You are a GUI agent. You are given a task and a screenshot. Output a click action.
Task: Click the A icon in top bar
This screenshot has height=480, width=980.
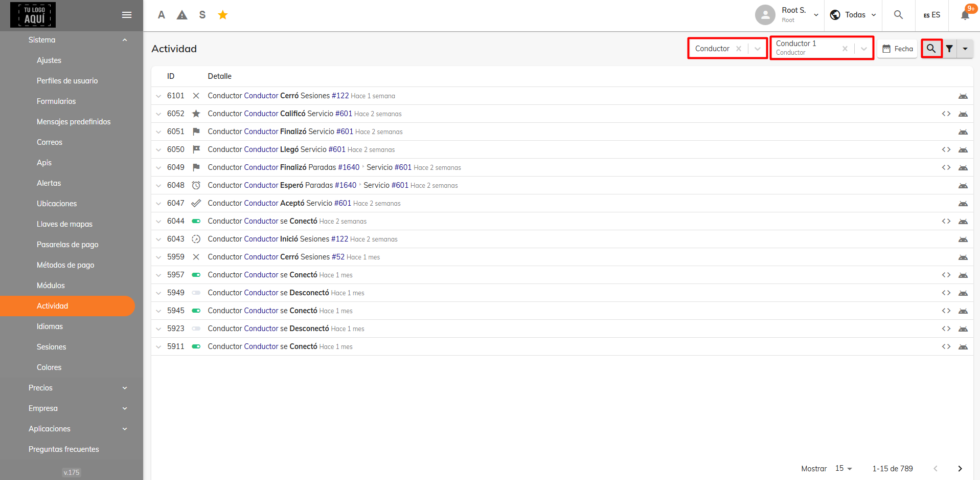coord(162,15)
